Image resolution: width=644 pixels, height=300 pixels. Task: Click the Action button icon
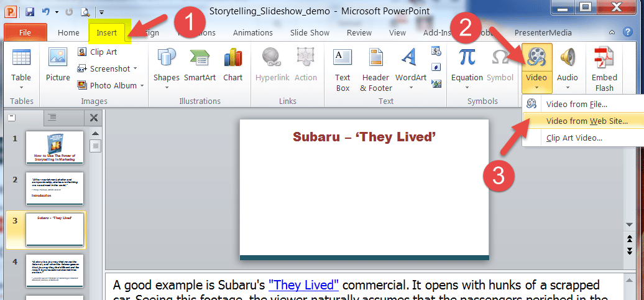[x=306, y=57]
